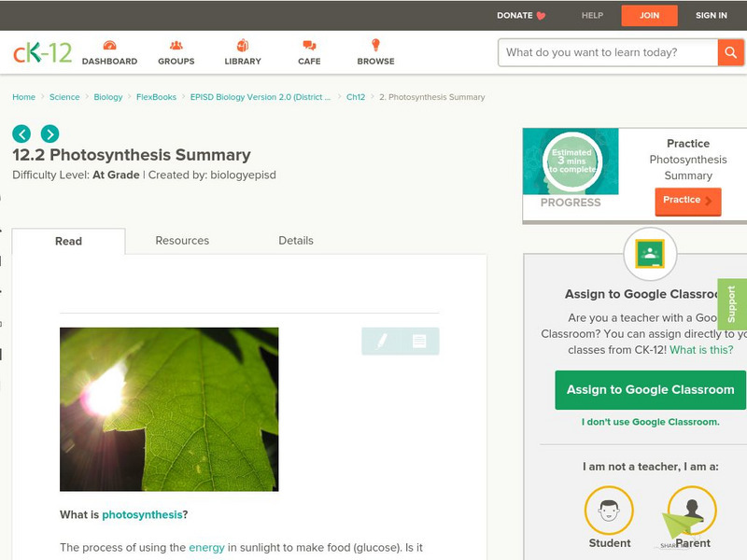
Task: Click the Ch12 breadcrumb link
Action: (356, 97)
